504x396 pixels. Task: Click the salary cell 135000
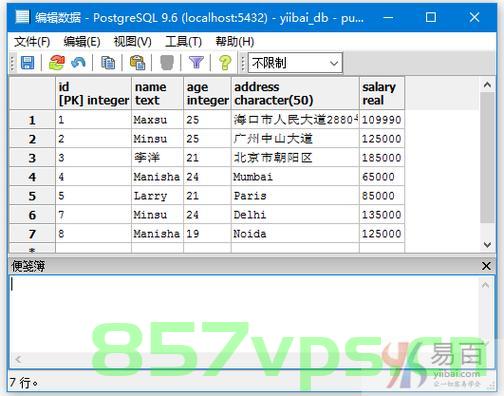382,215
